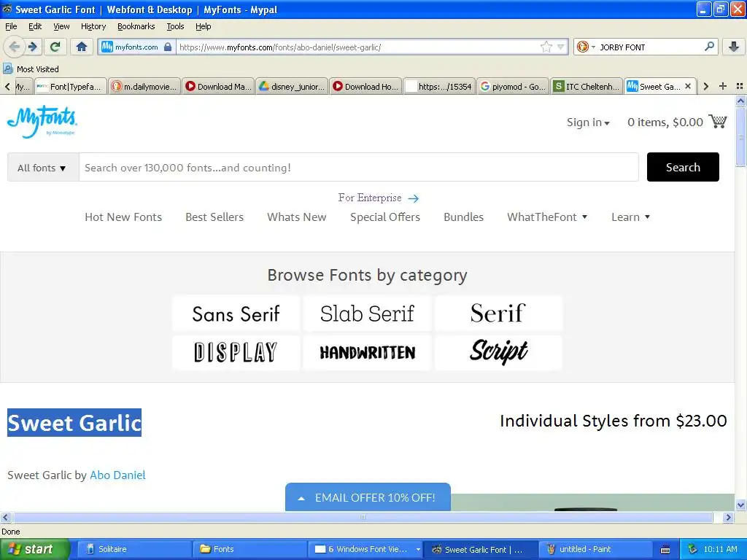This screenshot has width=747, height=560.
Task: Go to the Home page icon
Action: coord(82,47)
